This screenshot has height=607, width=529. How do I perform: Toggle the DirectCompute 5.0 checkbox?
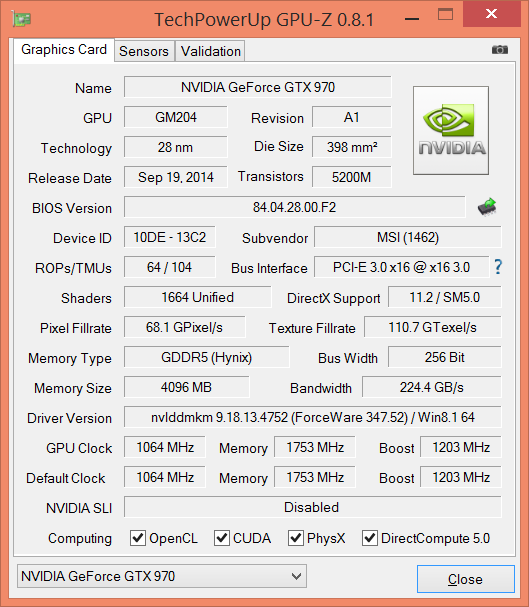(370, 538)
